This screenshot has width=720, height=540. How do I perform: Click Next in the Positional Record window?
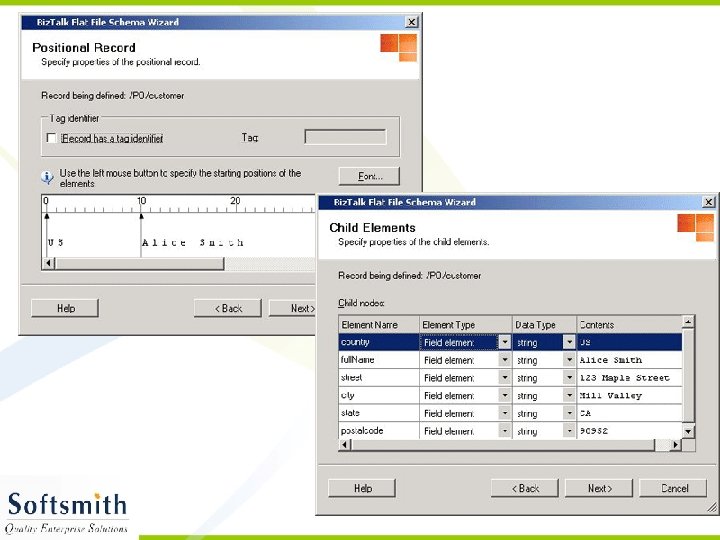[292, 308]
